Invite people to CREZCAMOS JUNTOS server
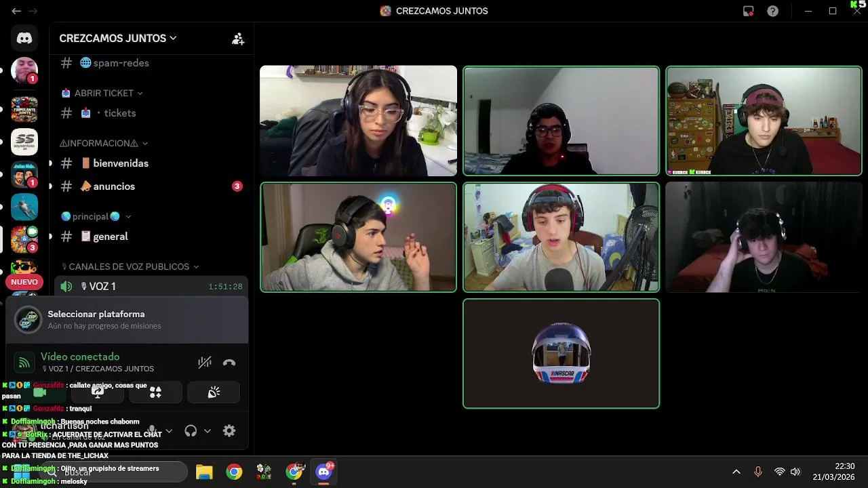The height and width of the screenshot is (488, 868). click(238, 39)
